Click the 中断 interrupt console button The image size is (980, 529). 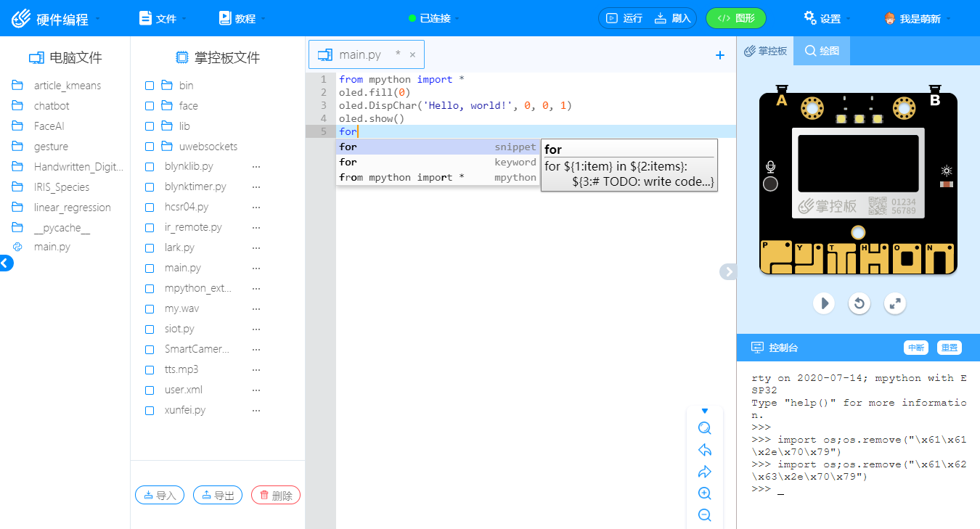(916, 348)
